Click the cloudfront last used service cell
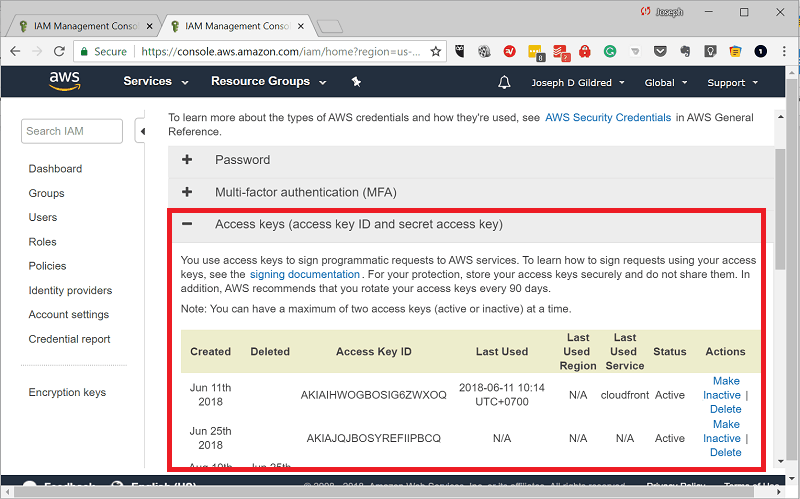 624,395
